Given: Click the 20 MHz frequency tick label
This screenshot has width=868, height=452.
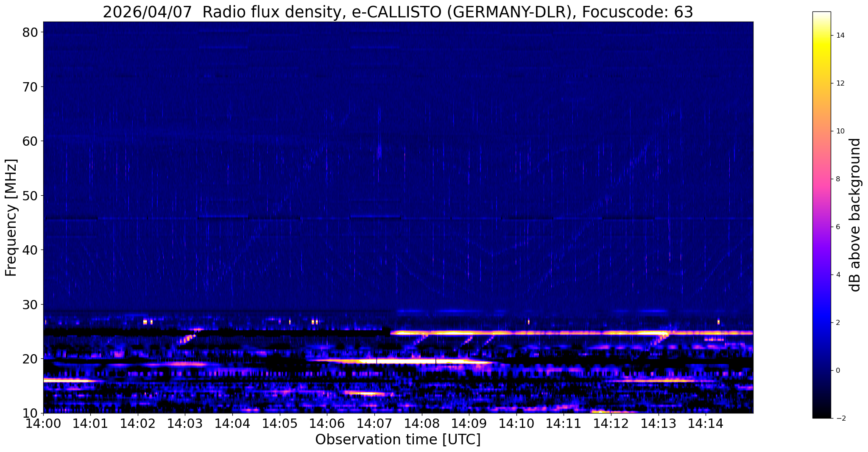Looking at the screenshot, I should click(30, 359).
